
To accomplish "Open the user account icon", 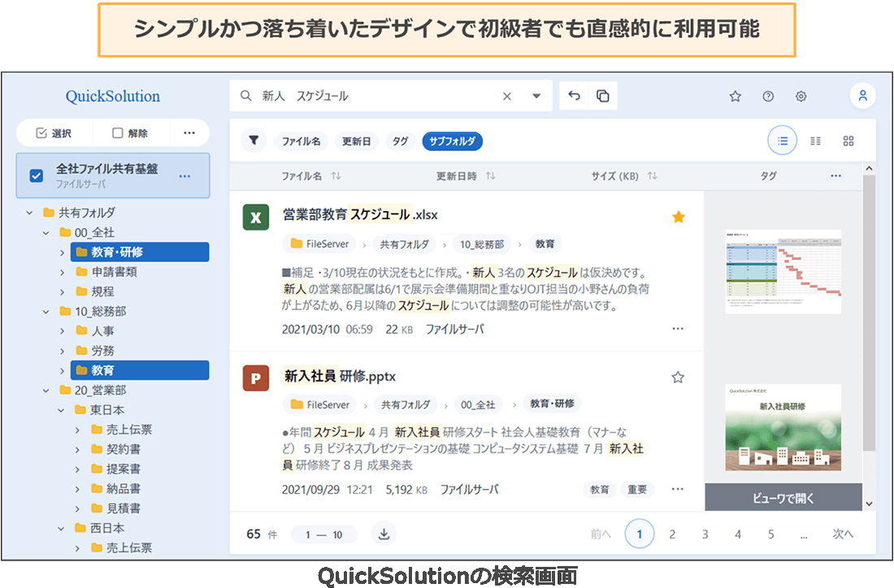I will point(863,95).
